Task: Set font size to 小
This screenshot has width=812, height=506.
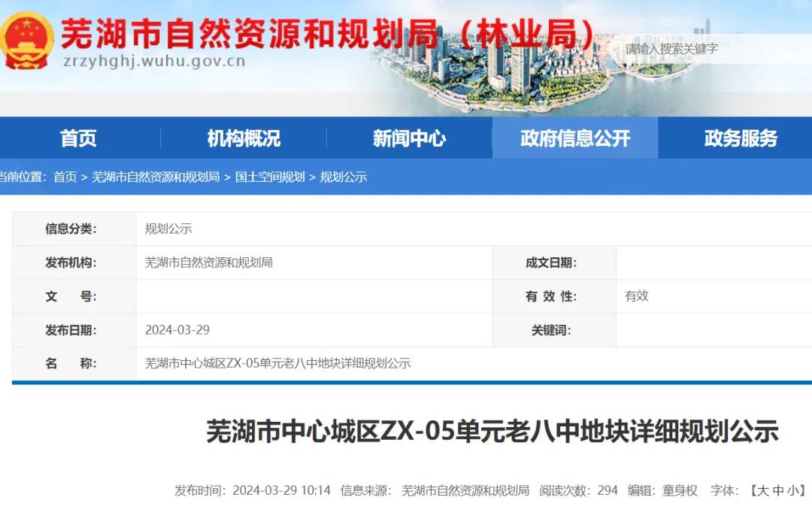Action: pyautogui.click(x=792, y=490)
